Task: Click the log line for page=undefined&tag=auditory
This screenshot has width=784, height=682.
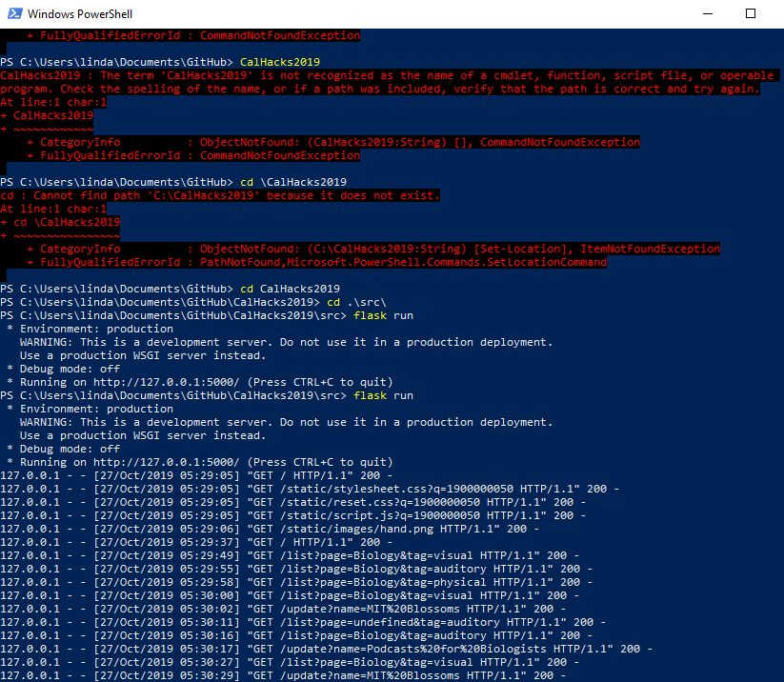Action: click(303, 622)
